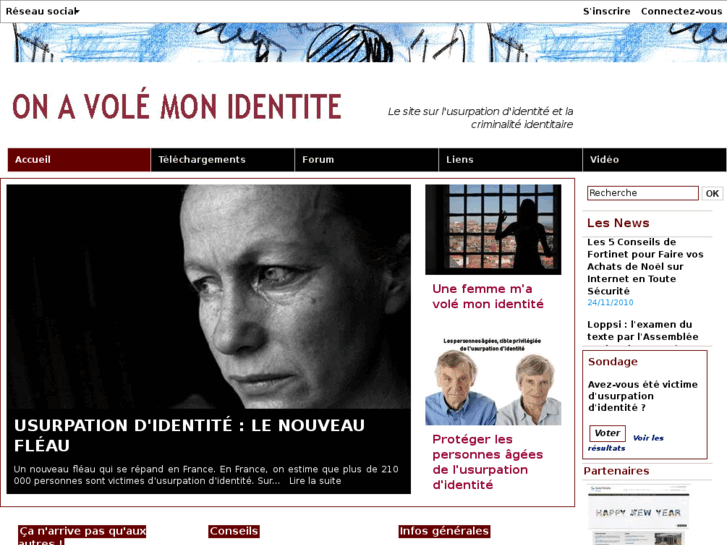Viewport: 727px width, 545px height.
Task: Click 'Voir les résultats' poll link
Action: tap(626, 443)
